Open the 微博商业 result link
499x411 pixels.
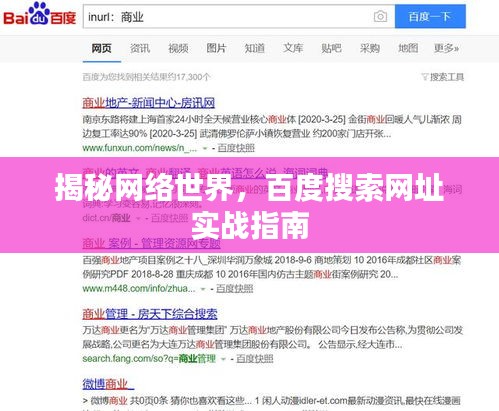108,384
